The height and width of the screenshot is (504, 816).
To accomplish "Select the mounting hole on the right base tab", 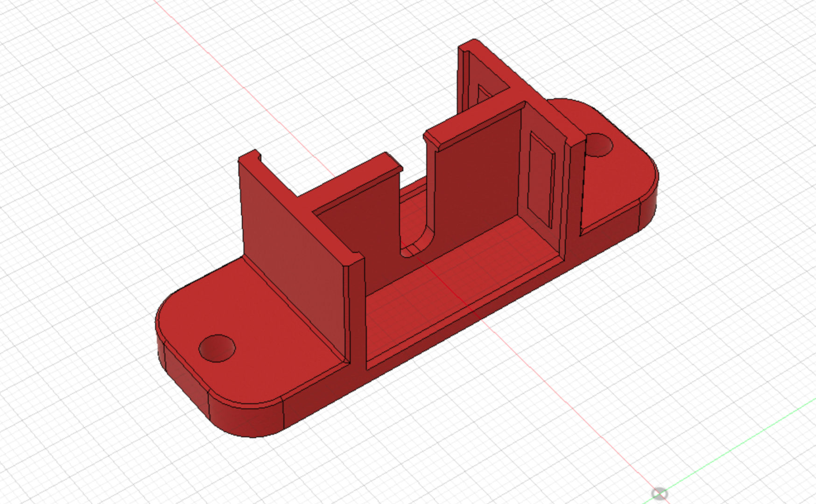I will point(598,145).
